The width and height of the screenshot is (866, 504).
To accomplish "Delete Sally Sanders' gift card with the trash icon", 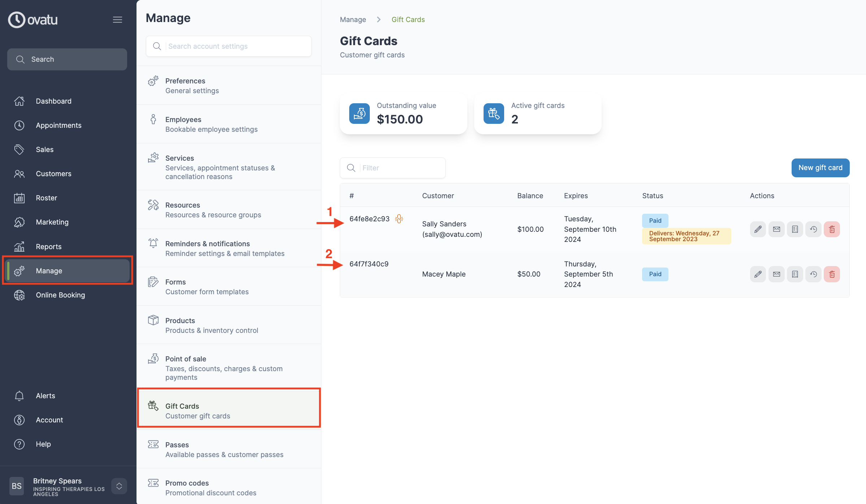I will coord(832,229).
